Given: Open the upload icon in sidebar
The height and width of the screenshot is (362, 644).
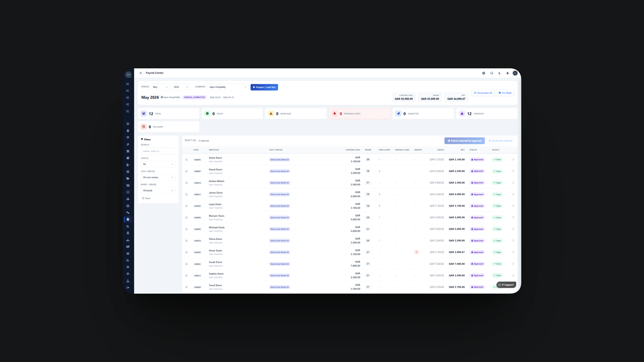Looking at the screenshot, I should [128, 281].
